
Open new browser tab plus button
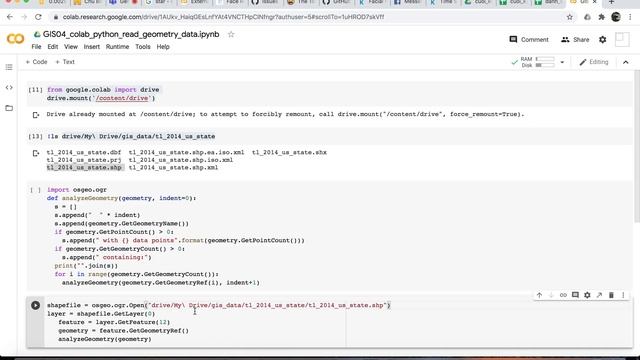coord(611,2)
